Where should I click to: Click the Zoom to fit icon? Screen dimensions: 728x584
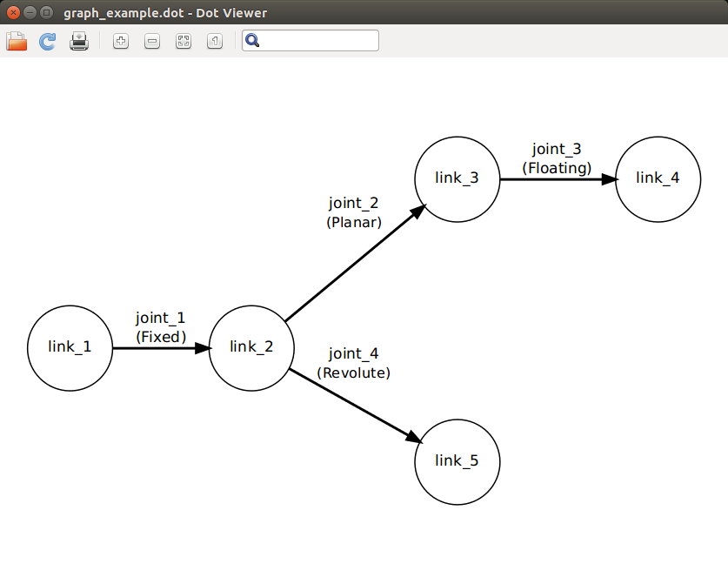click(x=184, y=41)
